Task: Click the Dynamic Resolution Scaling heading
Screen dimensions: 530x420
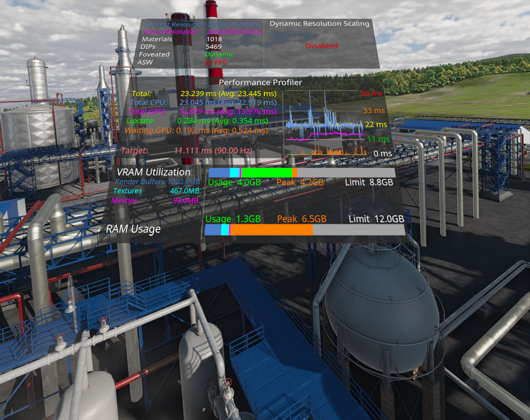Action: pos(319,24)
